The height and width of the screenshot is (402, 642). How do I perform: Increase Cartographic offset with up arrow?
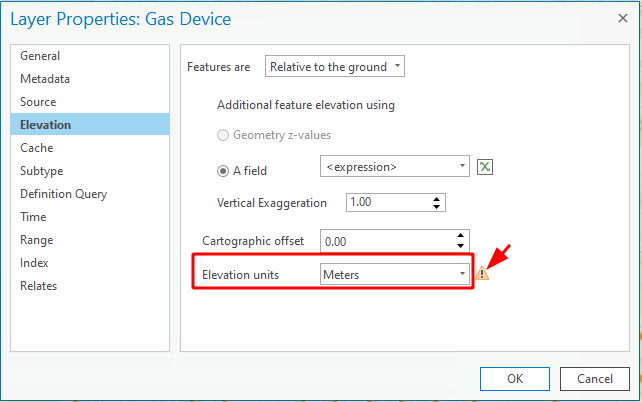tap(461, 236)
